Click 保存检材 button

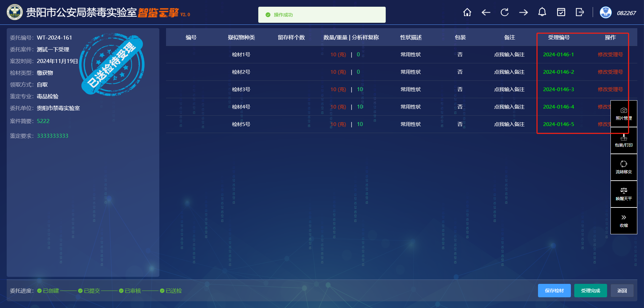(554, 291)
